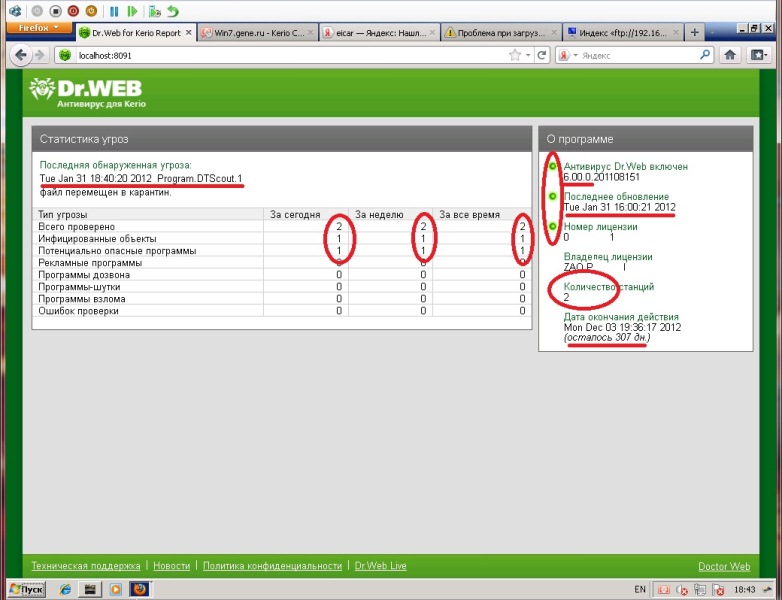The image size is (782, 600).
Task: Reload the page with the refresh button
Action: tap(542, 55)
